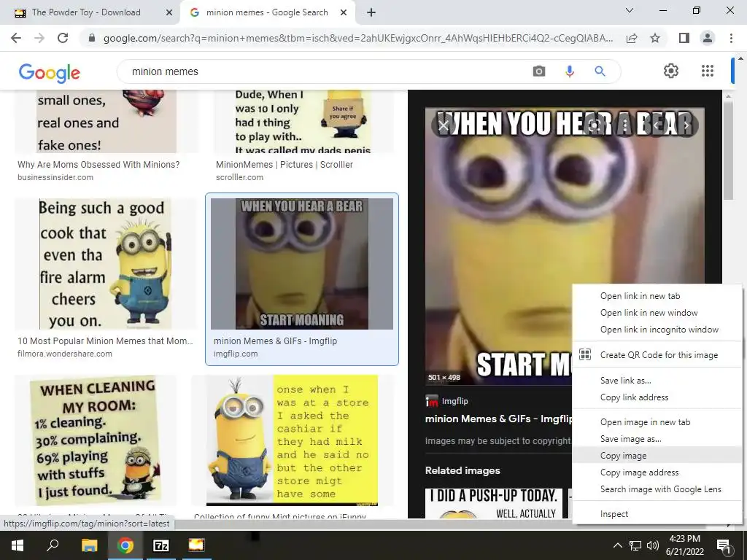Click the blue magnifier search button

coord(600,71)
